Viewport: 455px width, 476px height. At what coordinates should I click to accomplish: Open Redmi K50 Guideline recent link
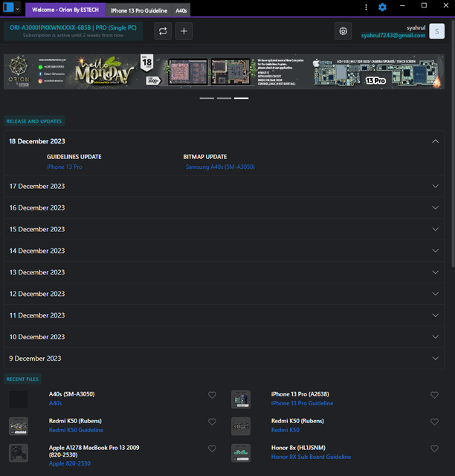pyautogui.click(x=76, y=430)
